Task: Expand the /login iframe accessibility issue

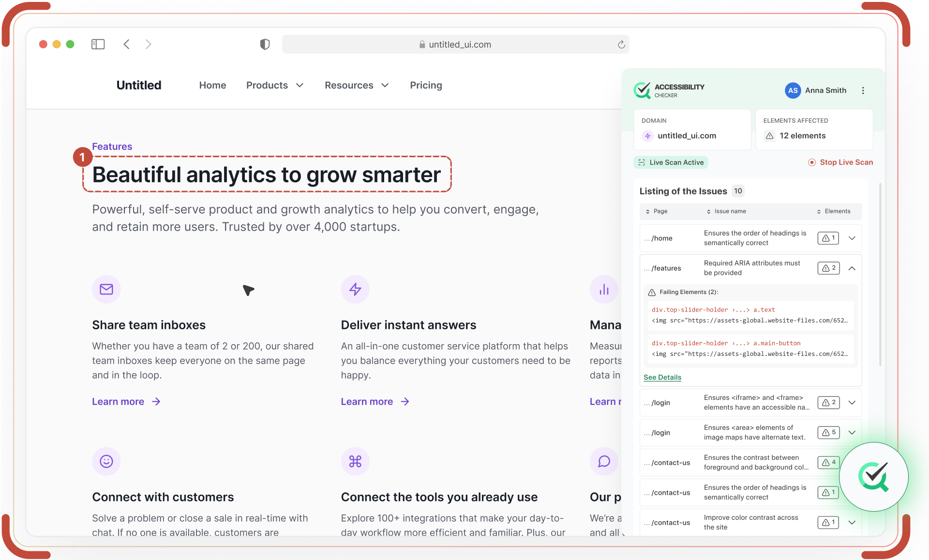Action: pos(852,402)
